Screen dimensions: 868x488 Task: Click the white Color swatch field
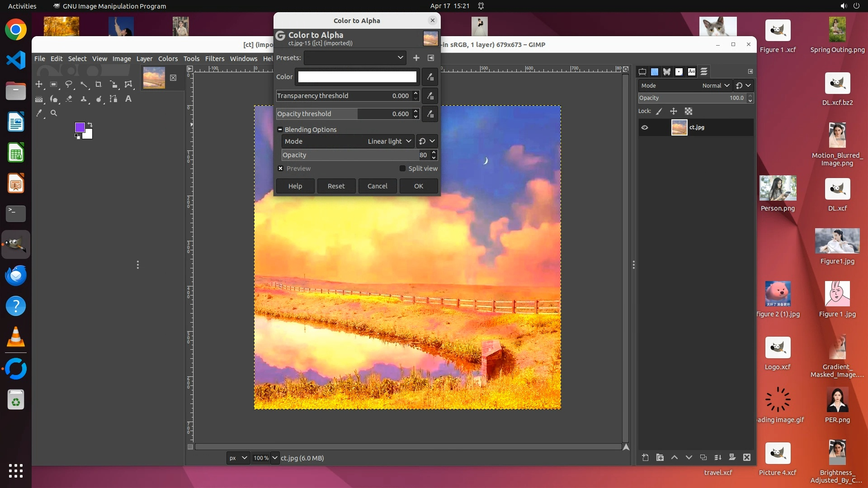tap(357, 77)
